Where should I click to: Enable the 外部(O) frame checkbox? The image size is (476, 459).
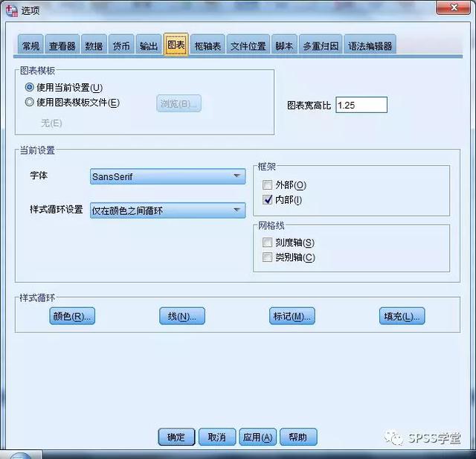267,184
